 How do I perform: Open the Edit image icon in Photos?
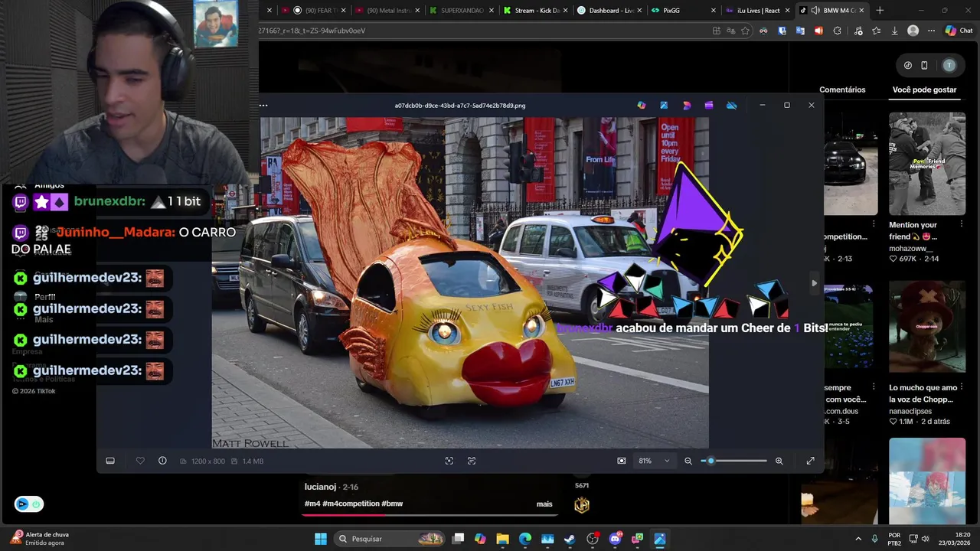click(x=664, y=106)
